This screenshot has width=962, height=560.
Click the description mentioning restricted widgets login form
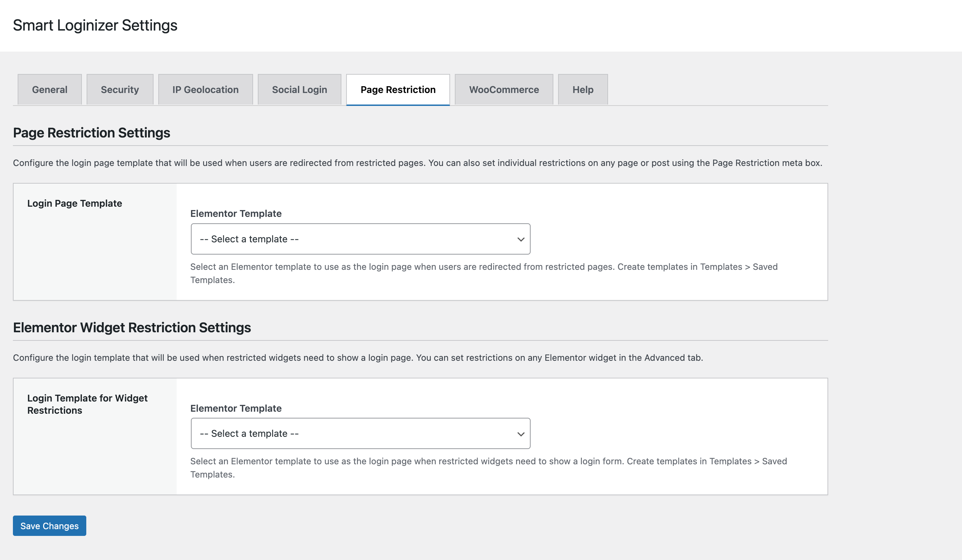pos(488,468)
